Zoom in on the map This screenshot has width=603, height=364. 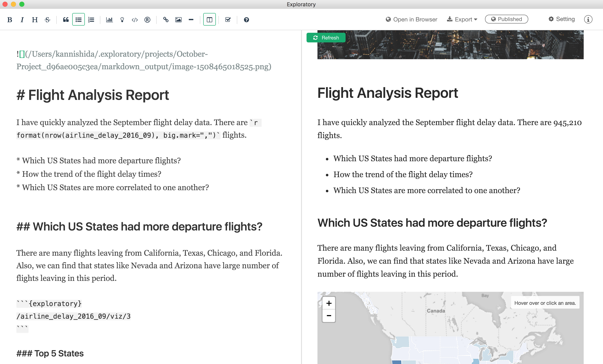[329, 303]
